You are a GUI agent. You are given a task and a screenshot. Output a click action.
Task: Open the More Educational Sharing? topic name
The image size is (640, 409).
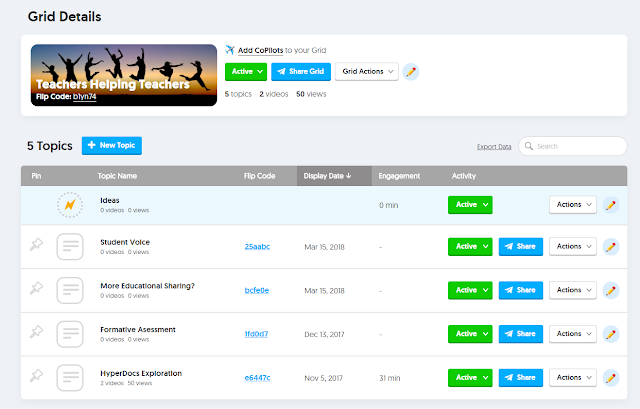[x=147, y=286]
